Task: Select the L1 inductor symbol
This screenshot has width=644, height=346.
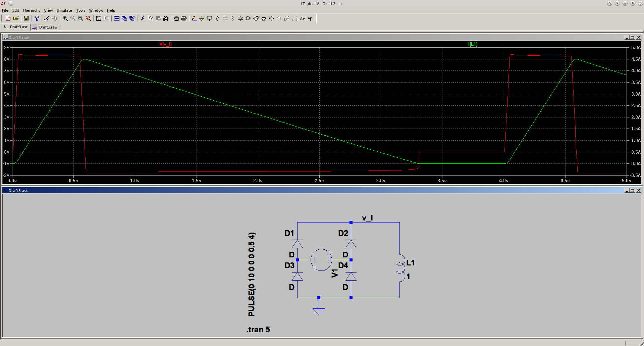Action: click(x=400, y=268)
